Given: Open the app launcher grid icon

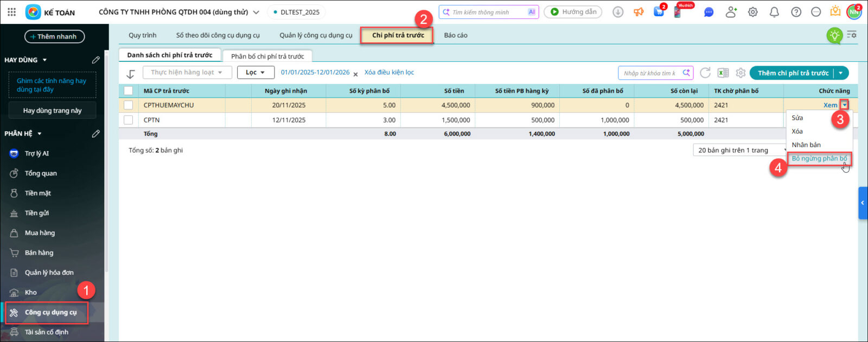Looking at the screenshot, I should [x=11, y=12].
